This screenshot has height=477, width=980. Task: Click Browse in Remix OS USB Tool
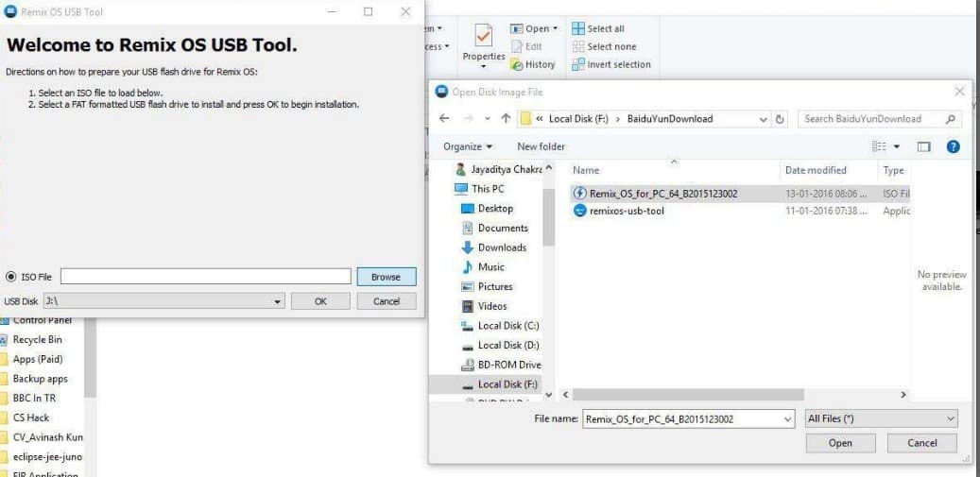pos(387,277)
